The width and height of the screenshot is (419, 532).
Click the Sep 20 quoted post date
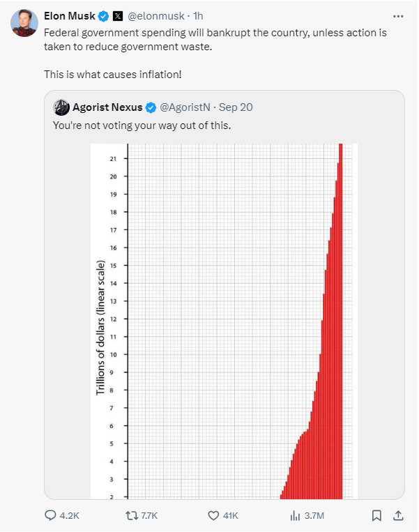pos(235,107)
